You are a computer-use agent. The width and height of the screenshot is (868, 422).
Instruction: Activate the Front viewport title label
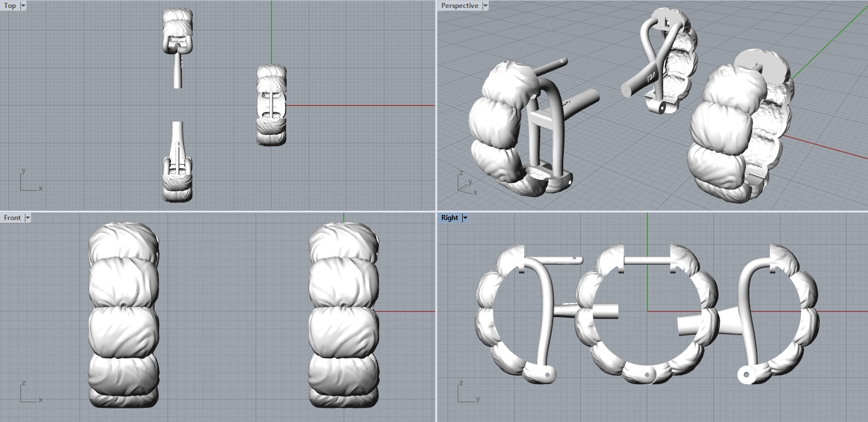12,218
